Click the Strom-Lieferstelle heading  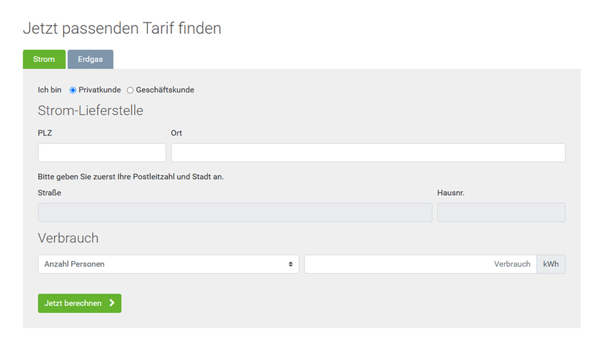[x=90, y=110]
